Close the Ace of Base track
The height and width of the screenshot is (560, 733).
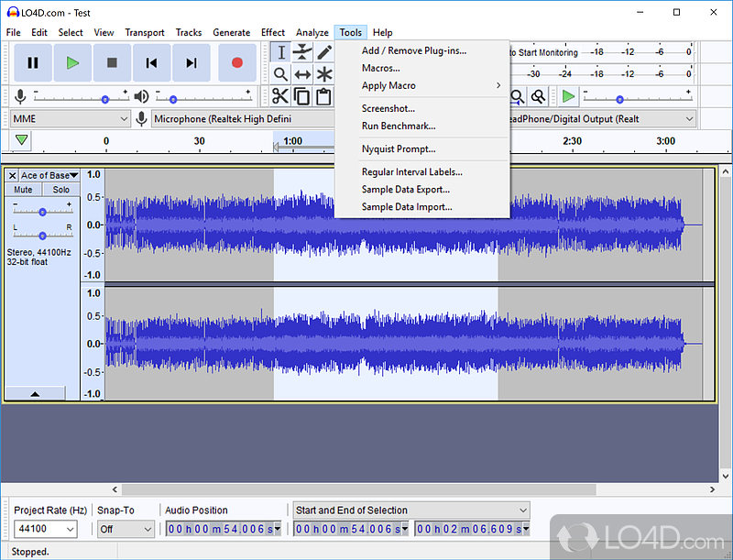point(13,176)
